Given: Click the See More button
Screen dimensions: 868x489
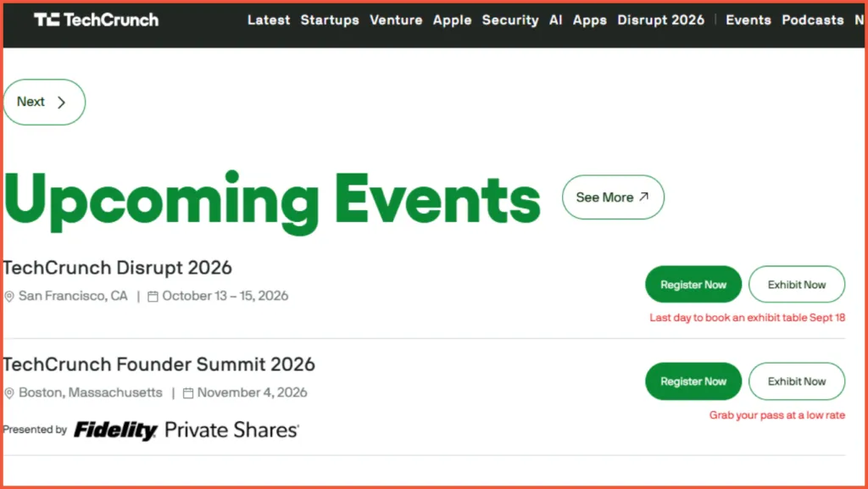Looking at the screenshot, I should pyautogui.click(x=613, y=197).
